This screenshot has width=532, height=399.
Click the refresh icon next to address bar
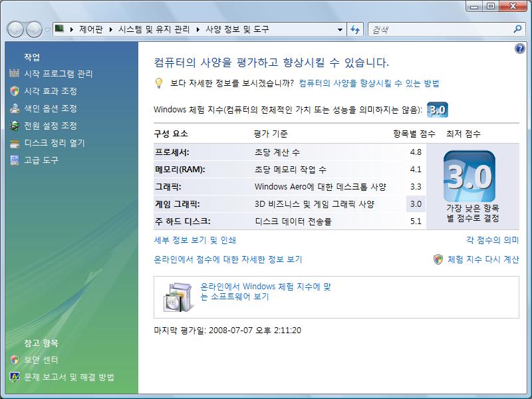click(355, 29)
